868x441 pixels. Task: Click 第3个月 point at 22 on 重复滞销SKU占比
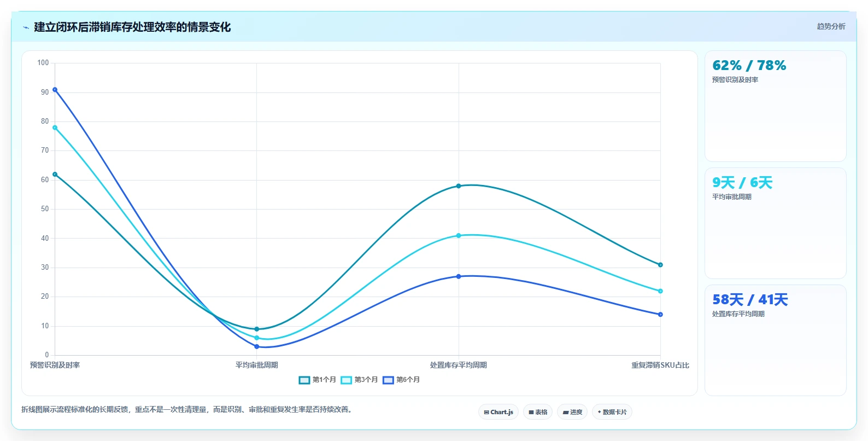pos(660,291)
